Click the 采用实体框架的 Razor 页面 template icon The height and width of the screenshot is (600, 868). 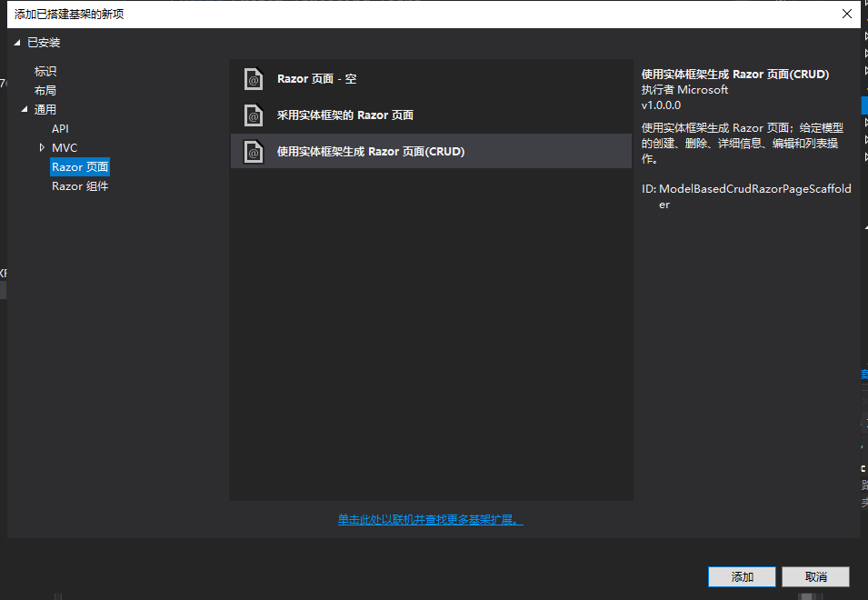(252, 115)
